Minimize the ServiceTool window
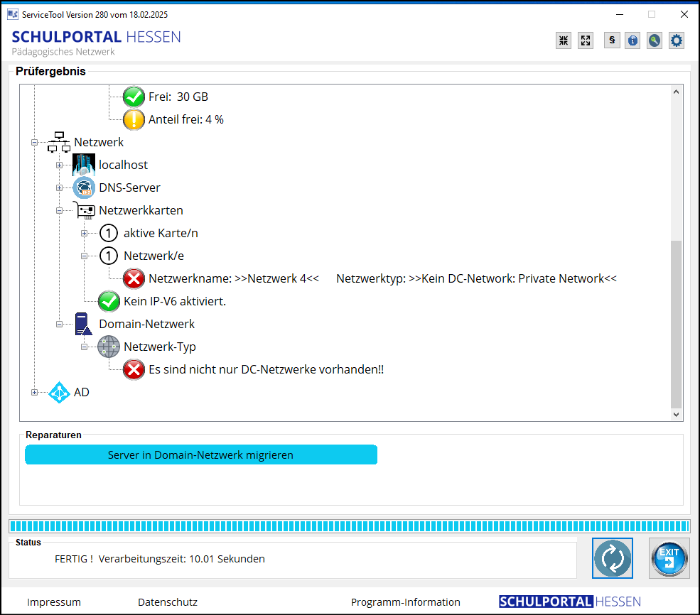The height and width of the screenshot is (615, 700). click(620, 14)
